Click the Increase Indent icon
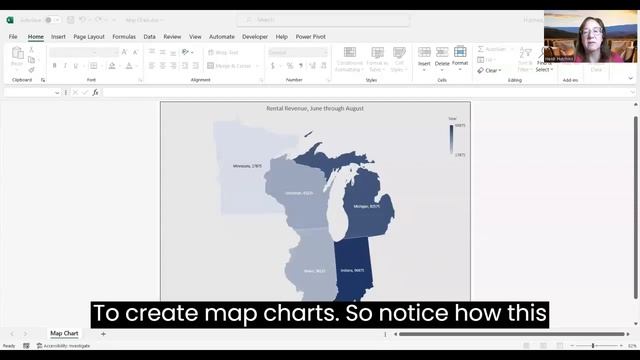640x360 pixels. pos(196,66)
